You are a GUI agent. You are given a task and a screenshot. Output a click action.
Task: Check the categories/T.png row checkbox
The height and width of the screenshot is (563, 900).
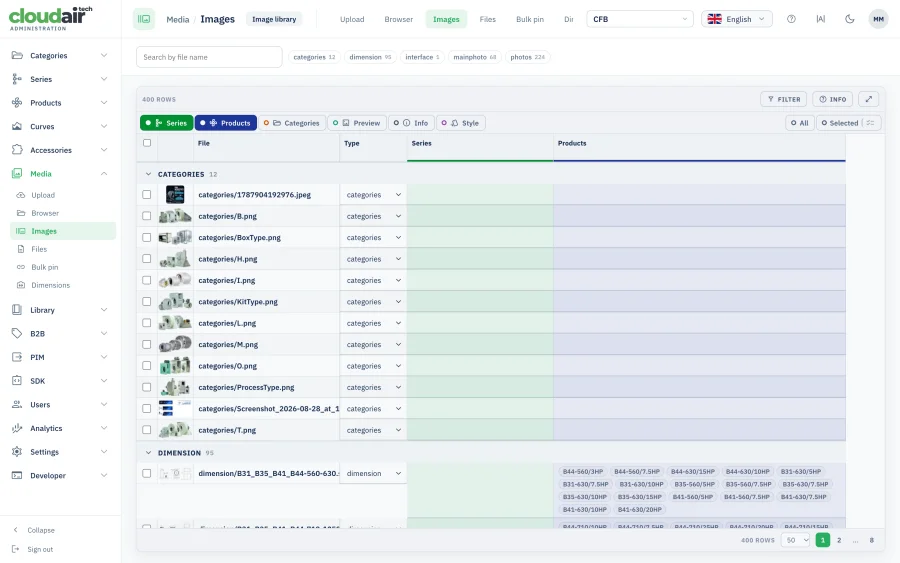(147, 430)
